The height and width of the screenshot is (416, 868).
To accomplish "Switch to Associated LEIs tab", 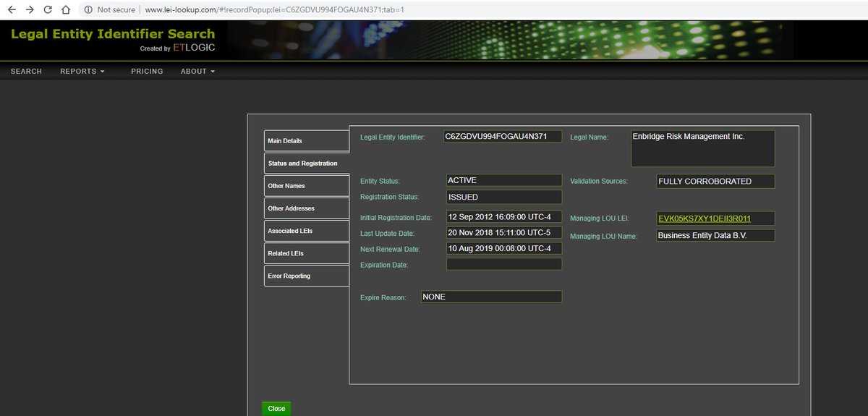I will [x=307, y=231].
